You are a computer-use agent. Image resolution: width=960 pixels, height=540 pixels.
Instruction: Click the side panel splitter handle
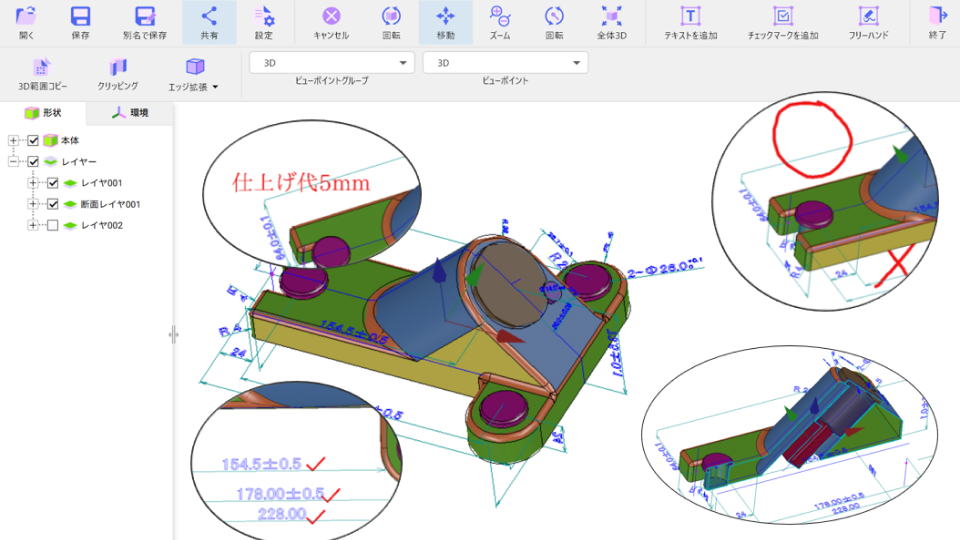click(174, 335)
